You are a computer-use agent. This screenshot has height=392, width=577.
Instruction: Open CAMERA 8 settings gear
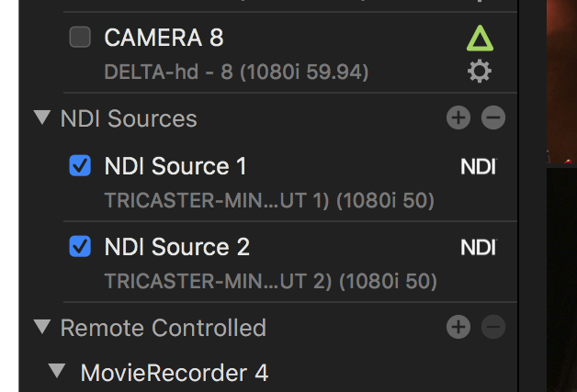(480, 71)
